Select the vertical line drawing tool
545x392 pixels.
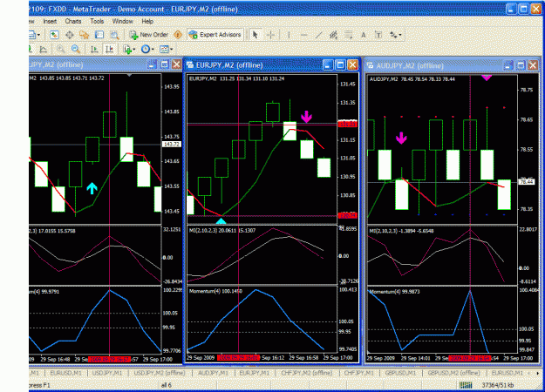click(x=289, y=35)
